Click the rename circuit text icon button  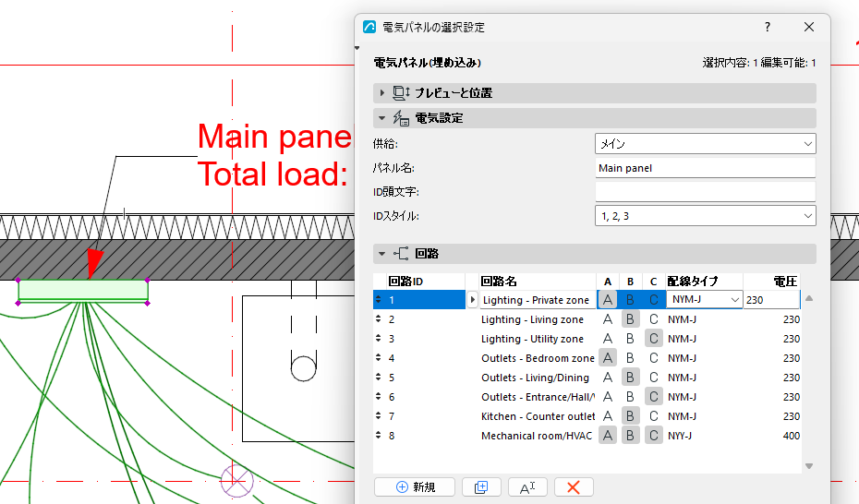pyautogui.click(x=527, y=487)
